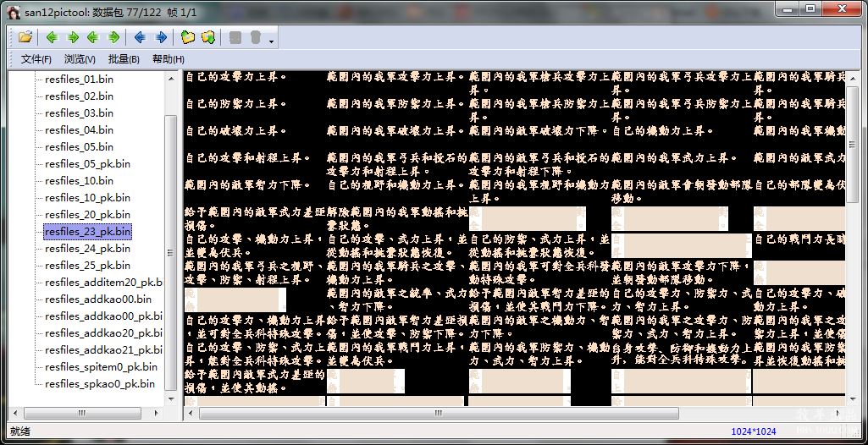The width and height of the screenshot is (868, 445).
Task: Click the file tree's scroll left arrow
Action: (14, 413)
